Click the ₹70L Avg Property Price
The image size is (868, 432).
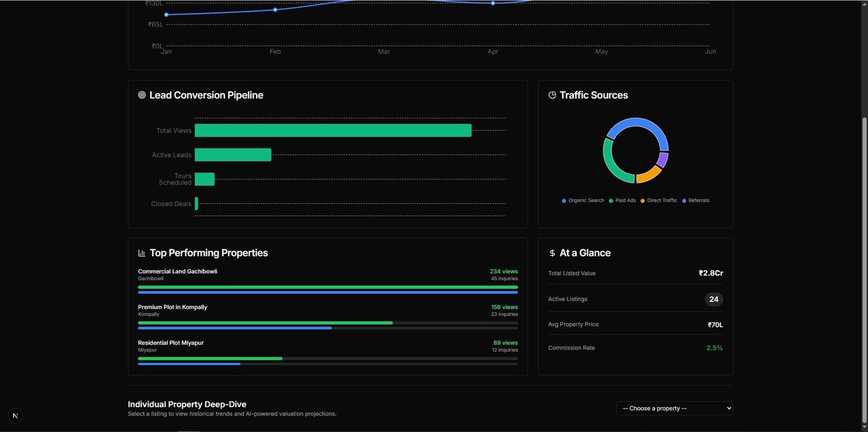(x=715, y=325)
